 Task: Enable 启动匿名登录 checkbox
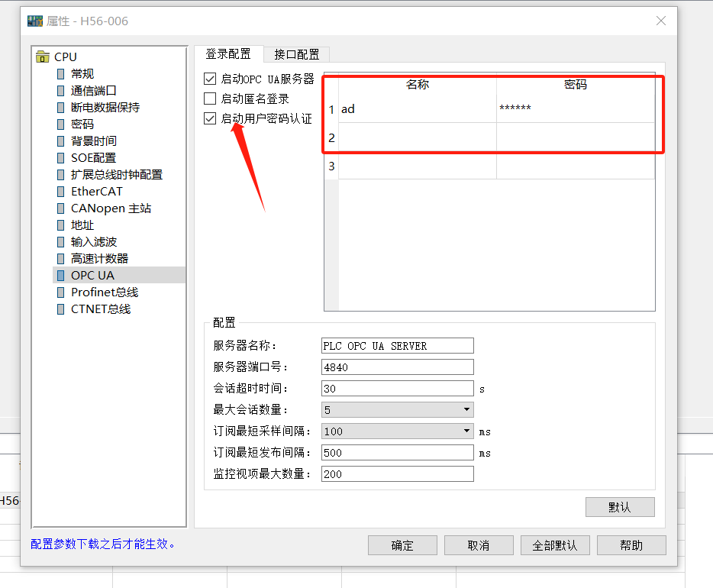point(210,99)
